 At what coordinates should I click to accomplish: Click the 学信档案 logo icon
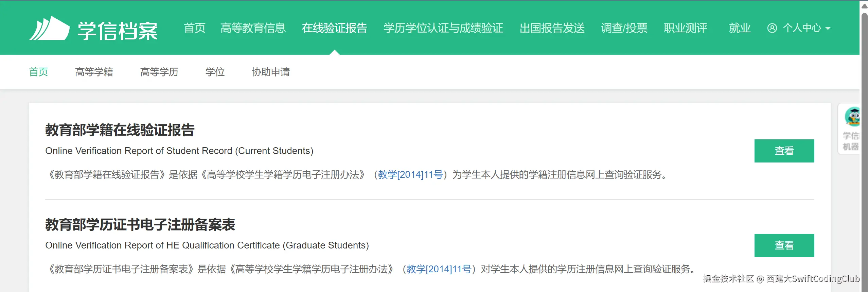(49, 29)
